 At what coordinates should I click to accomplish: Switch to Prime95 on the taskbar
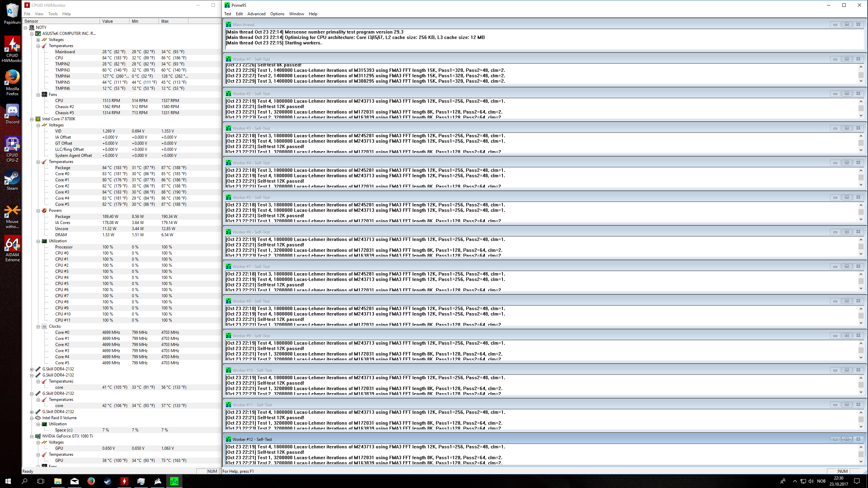(x=174, y=481)
